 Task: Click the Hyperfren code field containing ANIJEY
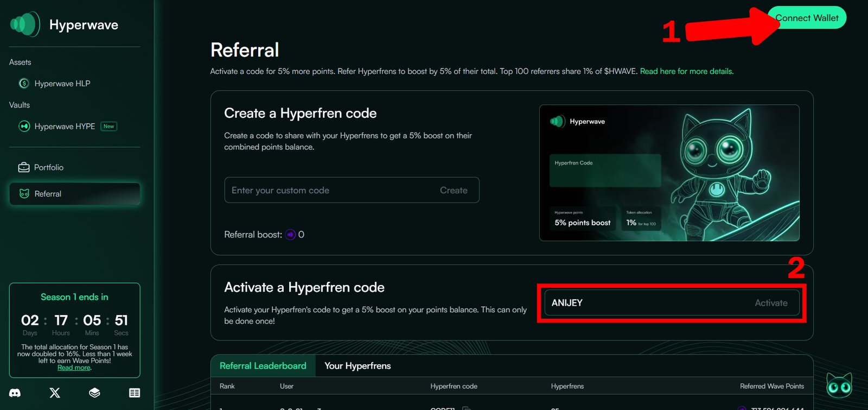[646, 303]
